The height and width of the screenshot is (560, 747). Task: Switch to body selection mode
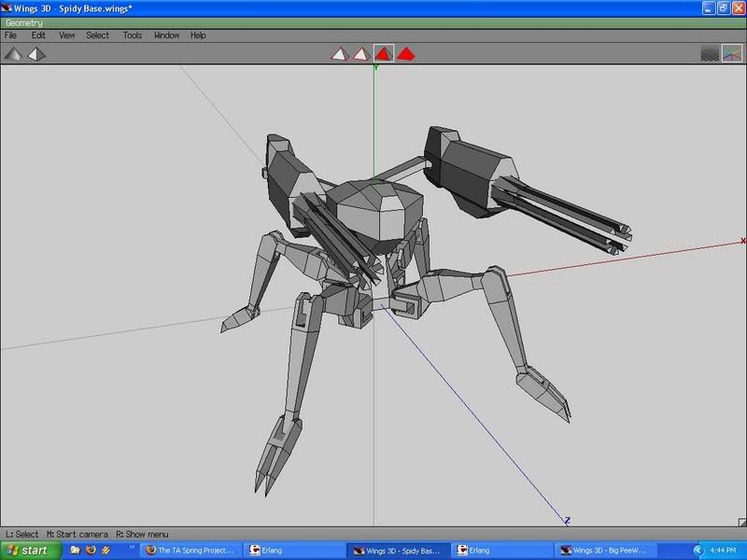(x=406, y=54)
